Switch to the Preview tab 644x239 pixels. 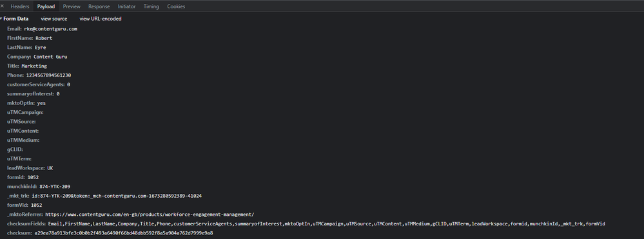tap(72, 6)
